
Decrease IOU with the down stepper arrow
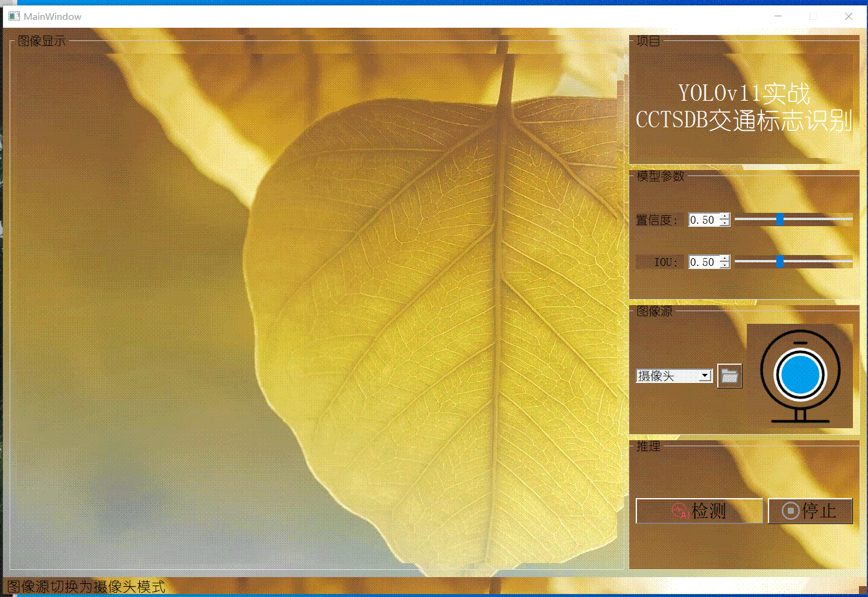[x=725, y=266]
